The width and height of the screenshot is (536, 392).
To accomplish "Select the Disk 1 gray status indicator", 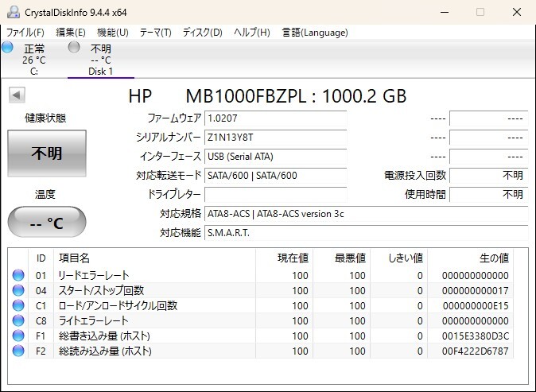I will 74,47.
